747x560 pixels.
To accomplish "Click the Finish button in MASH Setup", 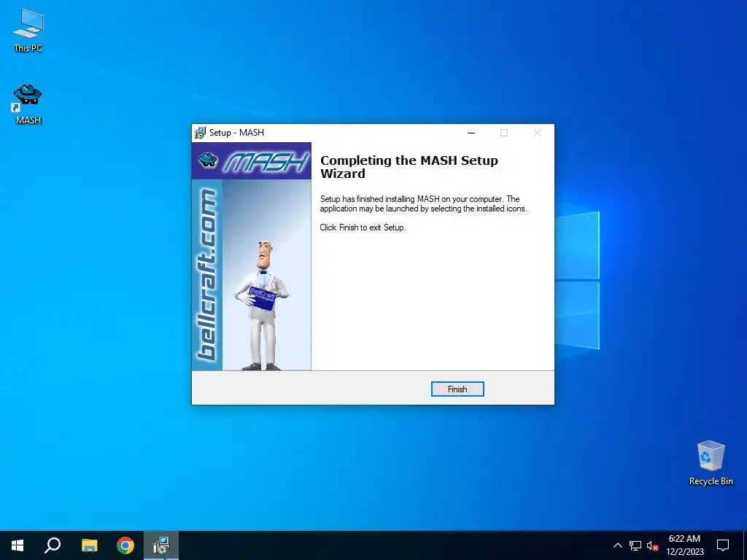I will click(457, 389).
